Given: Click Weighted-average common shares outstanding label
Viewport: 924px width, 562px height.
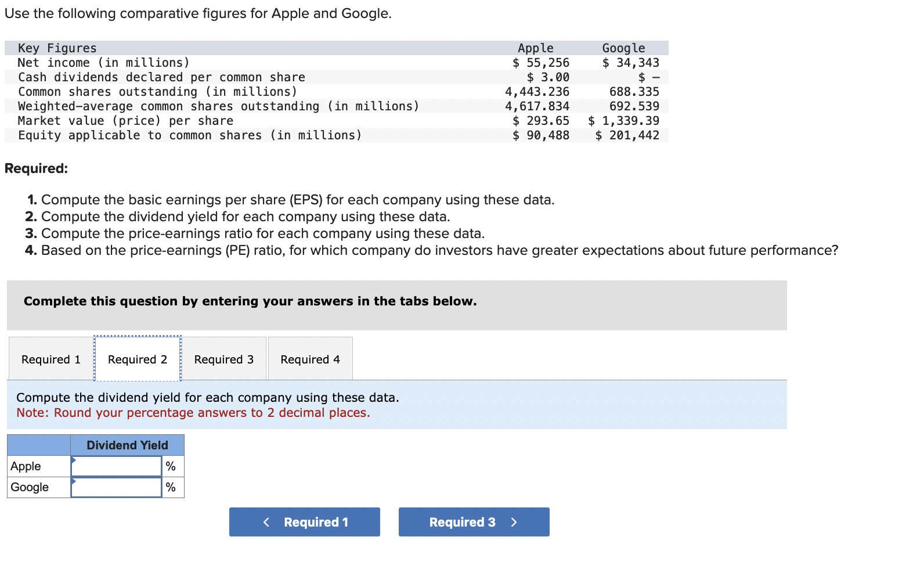Looking at the screenshot, I should click(x=219, y=106).
